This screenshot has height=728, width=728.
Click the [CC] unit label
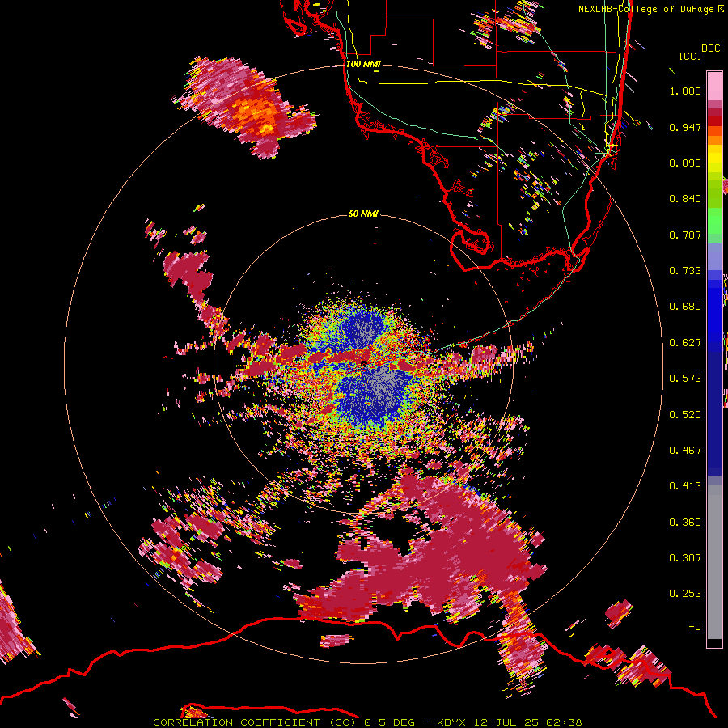690,56
